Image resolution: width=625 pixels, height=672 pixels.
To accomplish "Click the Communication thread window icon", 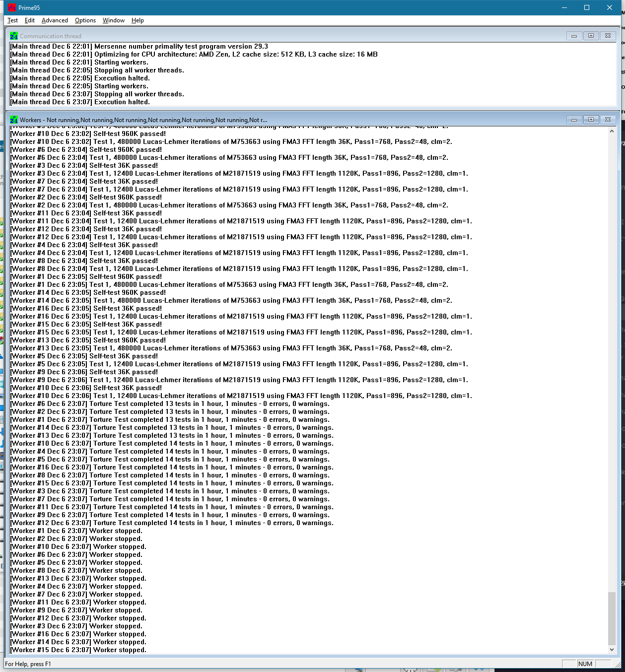I will [x=14, y=36].
